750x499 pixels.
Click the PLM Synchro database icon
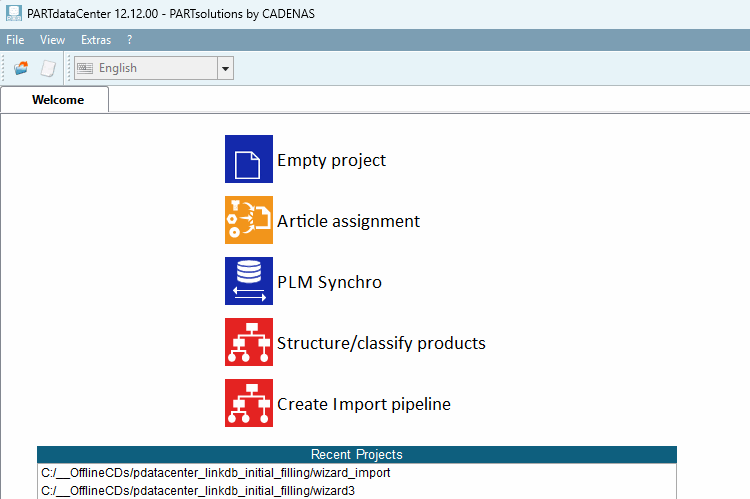pos(249,281)
